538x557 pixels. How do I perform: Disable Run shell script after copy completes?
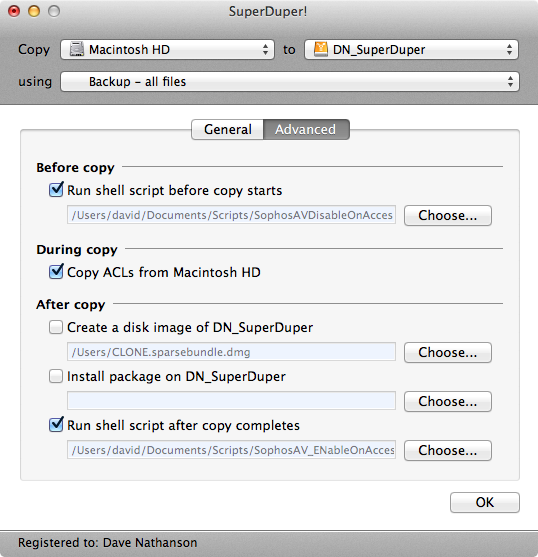click(x=56, y=424)
